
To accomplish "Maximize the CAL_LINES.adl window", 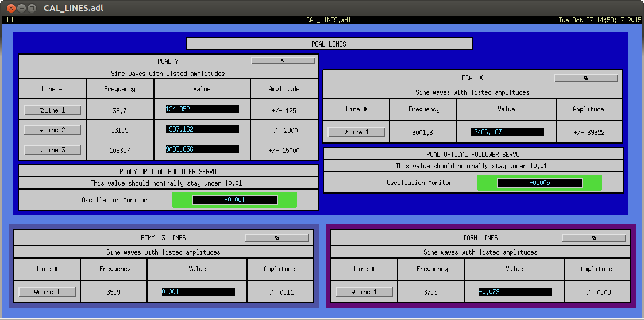I will tap(32, 8).
